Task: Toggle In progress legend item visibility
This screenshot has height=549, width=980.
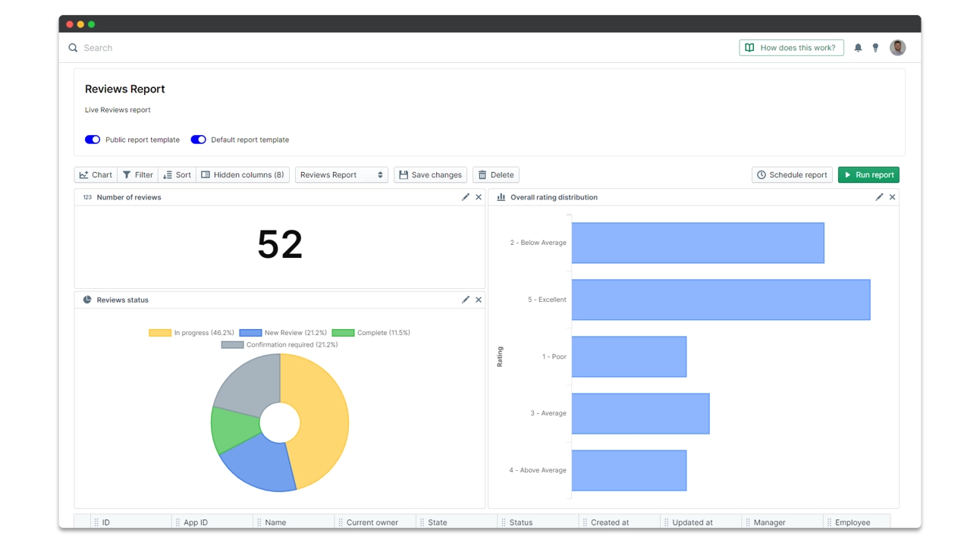Action: tap(191, 333)
